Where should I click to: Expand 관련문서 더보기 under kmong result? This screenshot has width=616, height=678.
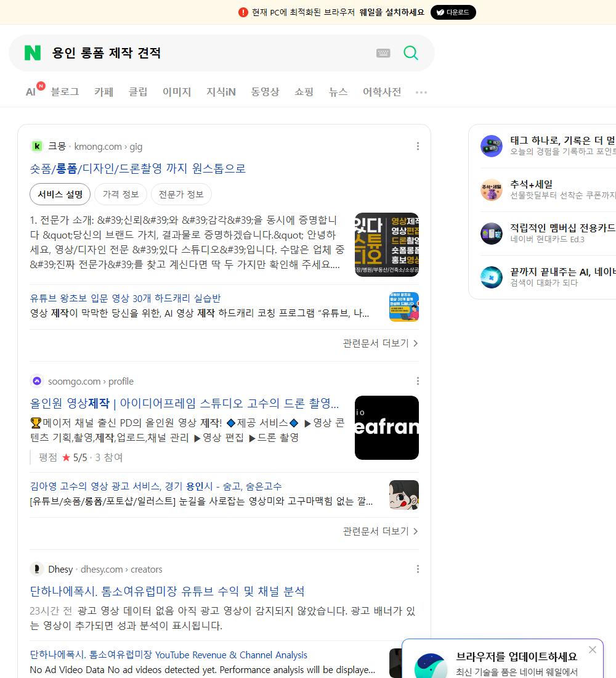click(x=381, y=343)
